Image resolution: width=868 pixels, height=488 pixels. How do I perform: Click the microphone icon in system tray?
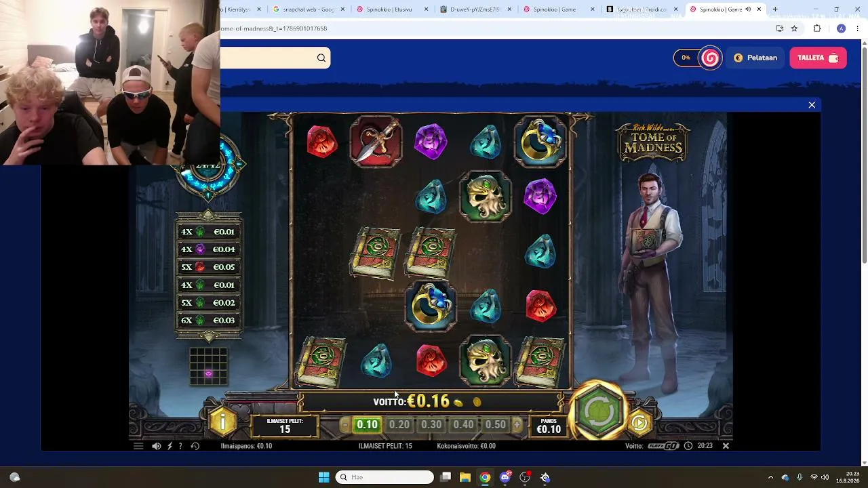pos(800,477)
